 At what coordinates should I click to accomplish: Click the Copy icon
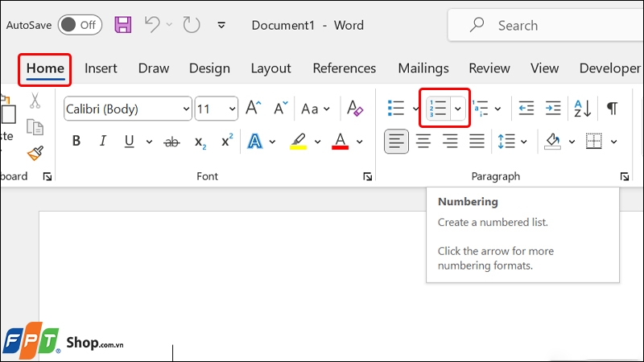point(35,127)
